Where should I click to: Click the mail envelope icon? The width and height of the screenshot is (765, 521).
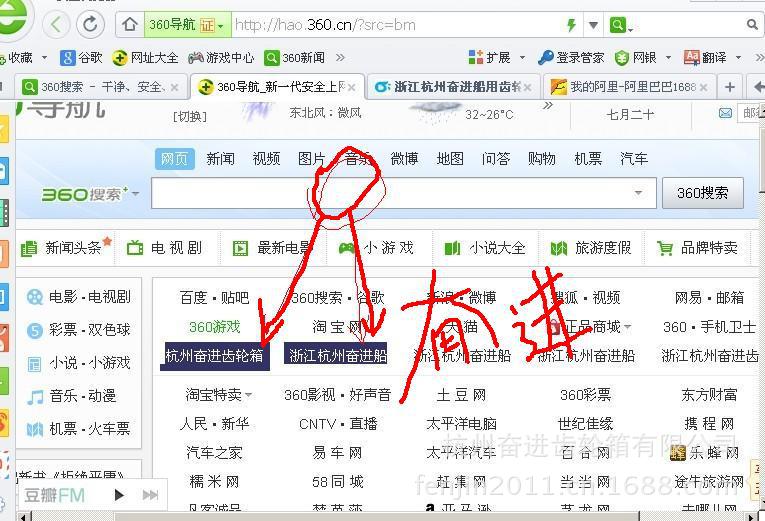coord(725,113)
